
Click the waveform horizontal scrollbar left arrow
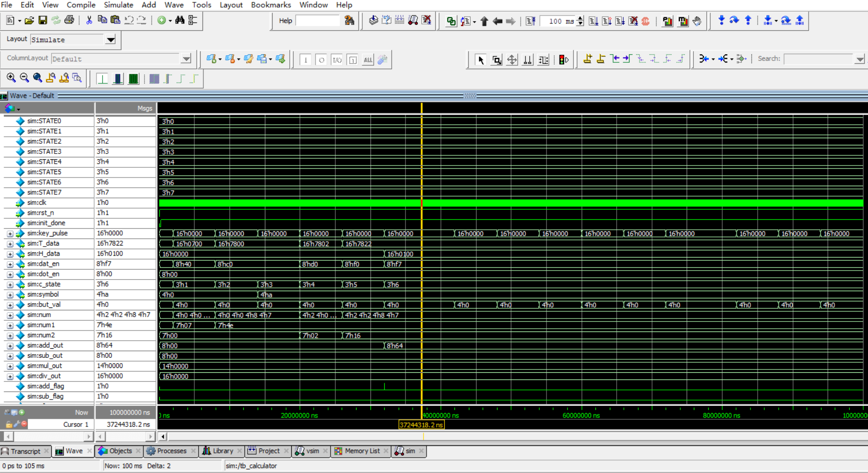pos(163,437)
